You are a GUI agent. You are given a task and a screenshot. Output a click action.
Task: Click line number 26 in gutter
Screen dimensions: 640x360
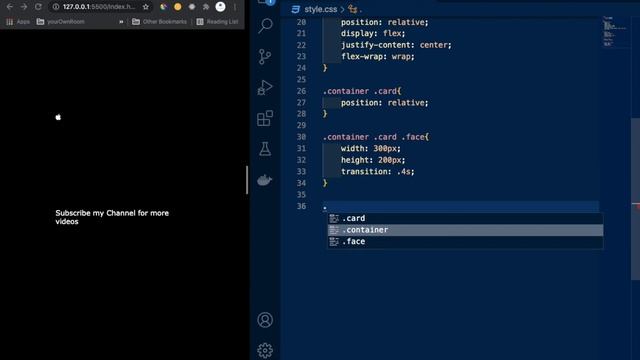pos(301,91)
